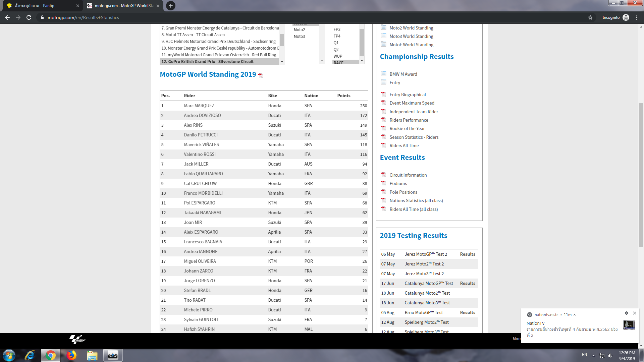The image size is (644, 362).
Task: Open Season Statistics - Riders link
Action: click(414, 137)
